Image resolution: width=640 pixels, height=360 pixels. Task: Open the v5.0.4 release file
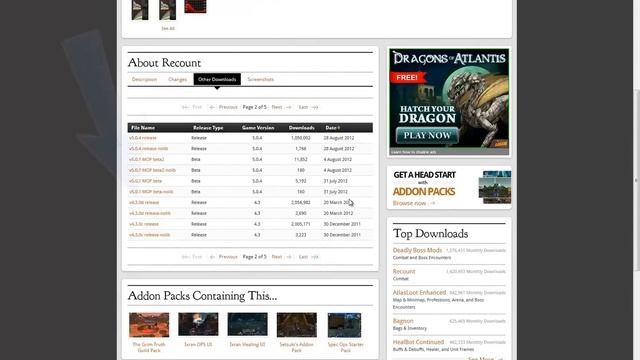[x=143, y=138]
